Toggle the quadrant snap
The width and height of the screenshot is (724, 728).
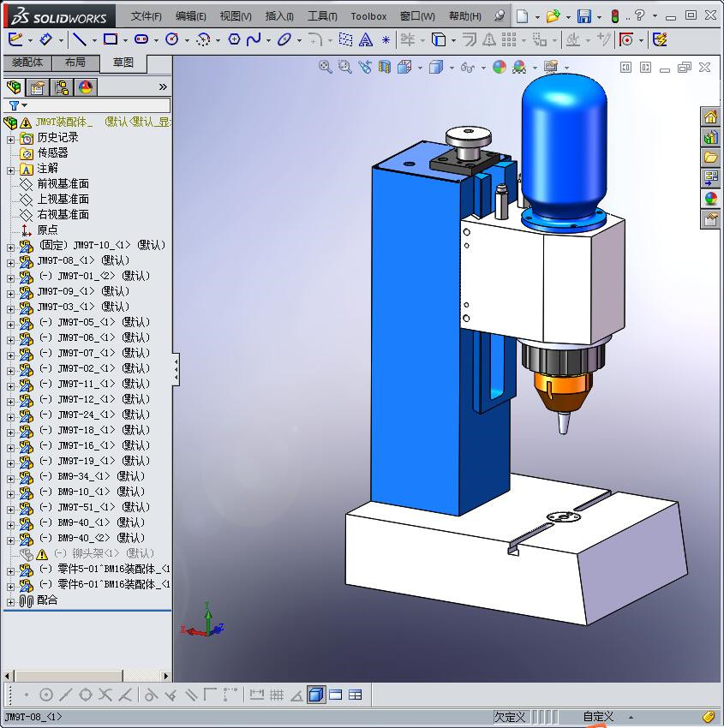[x=86, y=695]
